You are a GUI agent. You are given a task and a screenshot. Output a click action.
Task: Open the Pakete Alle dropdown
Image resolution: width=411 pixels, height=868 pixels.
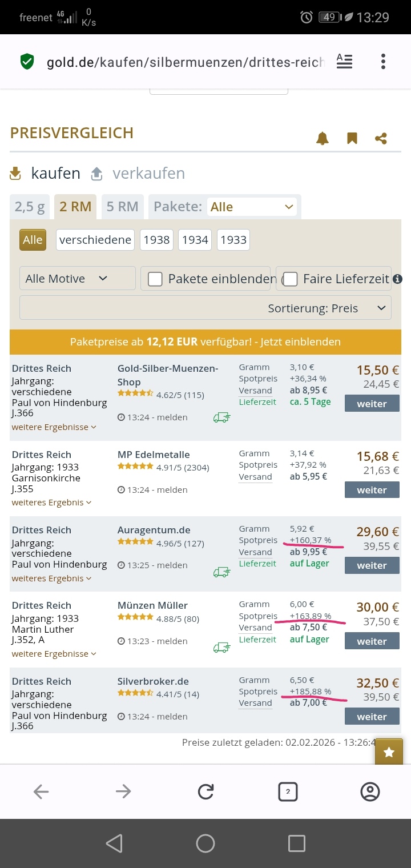252,207
